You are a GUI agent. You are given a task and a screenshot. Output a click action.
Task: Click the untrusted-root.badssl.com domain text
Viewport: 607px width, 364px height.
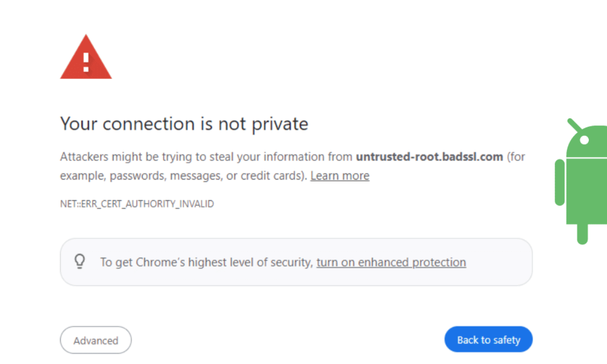click(429, 157)
